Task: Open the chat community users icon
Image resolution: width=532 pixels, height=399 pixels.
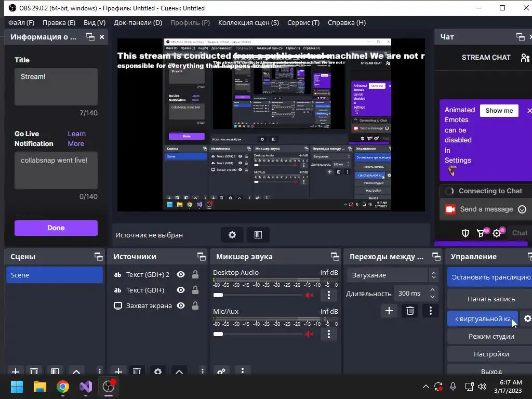Action: point(525,57)
